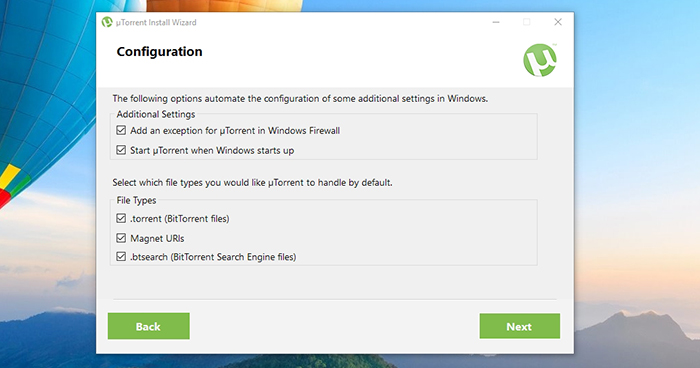Go to the next wizard step
This screenshot has width=700, height=368.
coord(520,326)
